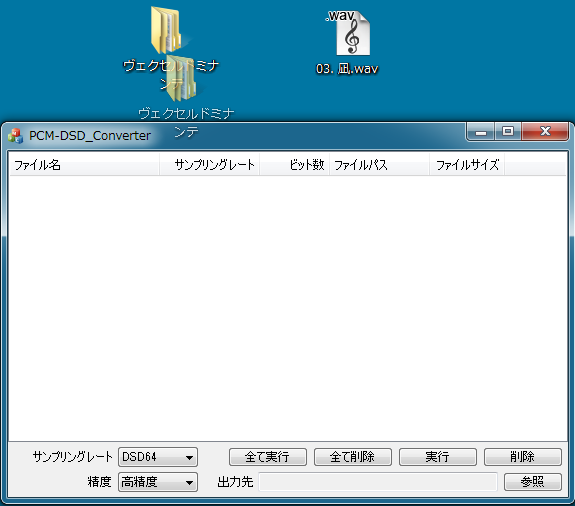Click the 全て実行 button
575x506 pixels.
coord(268,457)
